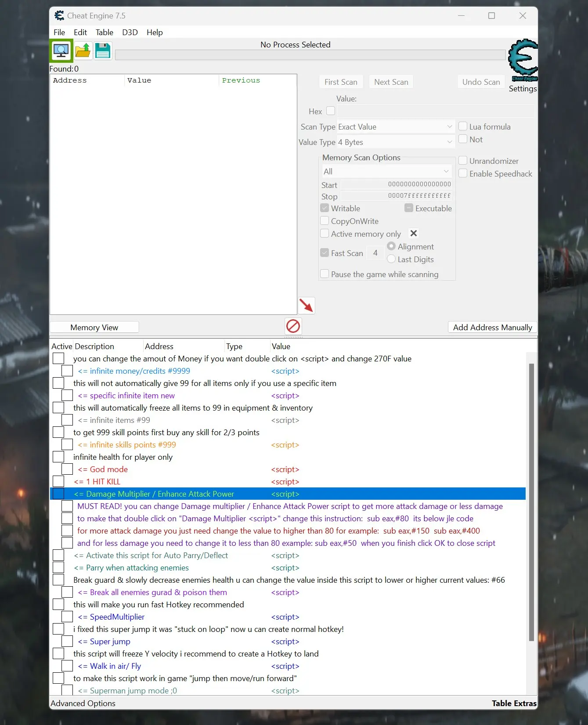
Task: Click the cheat table vertical scrollbar
Action: click(531, 502)
